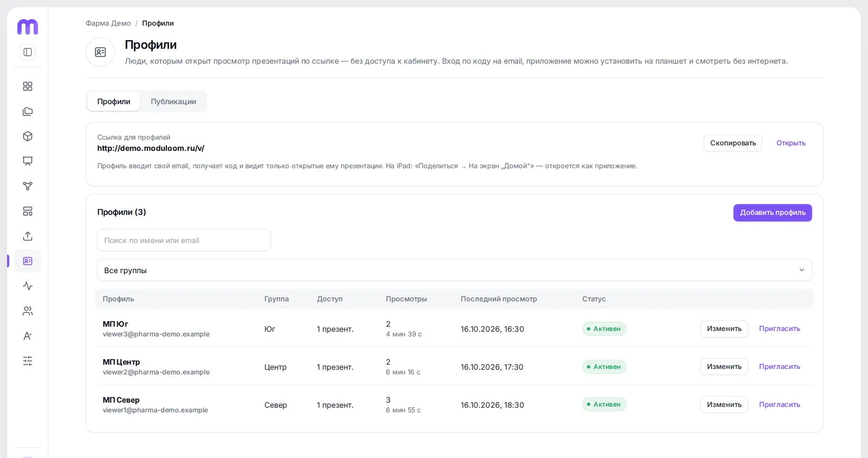Open the activity pulse icon in sidebar
The width and height of the screenshot is (868, 458).
click(28, 286)
